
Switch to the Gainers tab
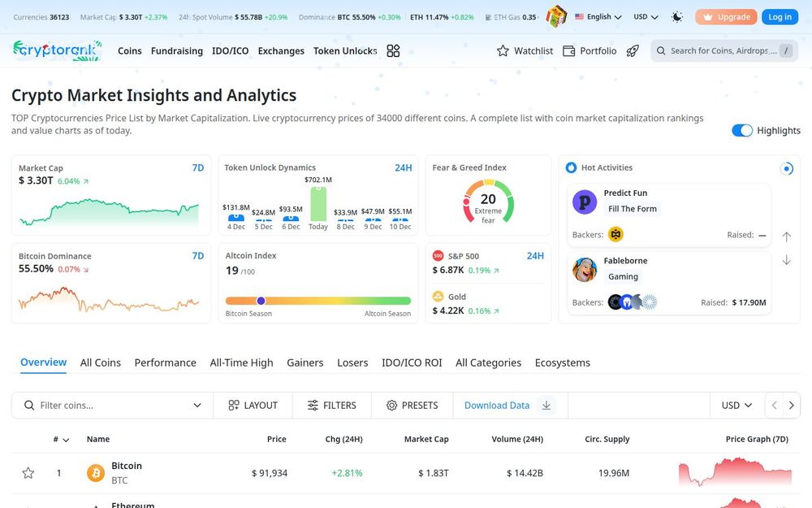[305, 363]
